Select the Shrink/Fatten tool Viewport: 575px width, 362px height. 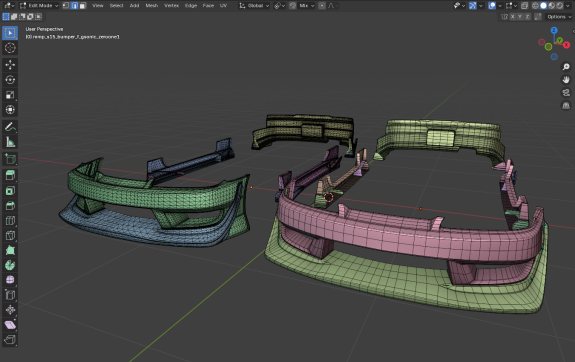(10, 310)
